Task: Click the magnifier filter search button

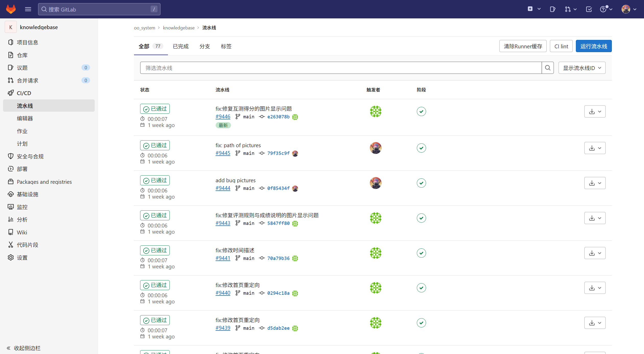Action: (x=548, y=68)
